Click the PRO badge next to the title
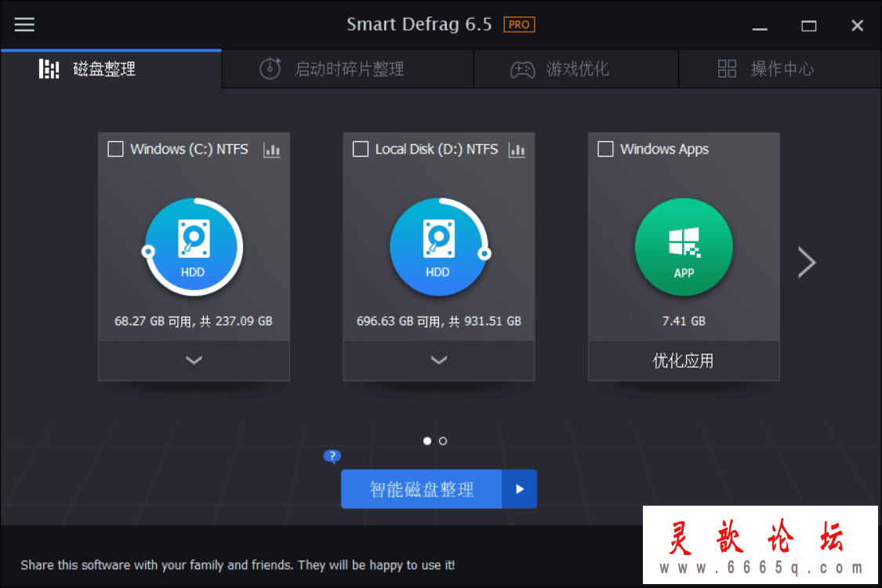Image resolution: width=882 pixels, height=588 pixels. click(519, 25)
